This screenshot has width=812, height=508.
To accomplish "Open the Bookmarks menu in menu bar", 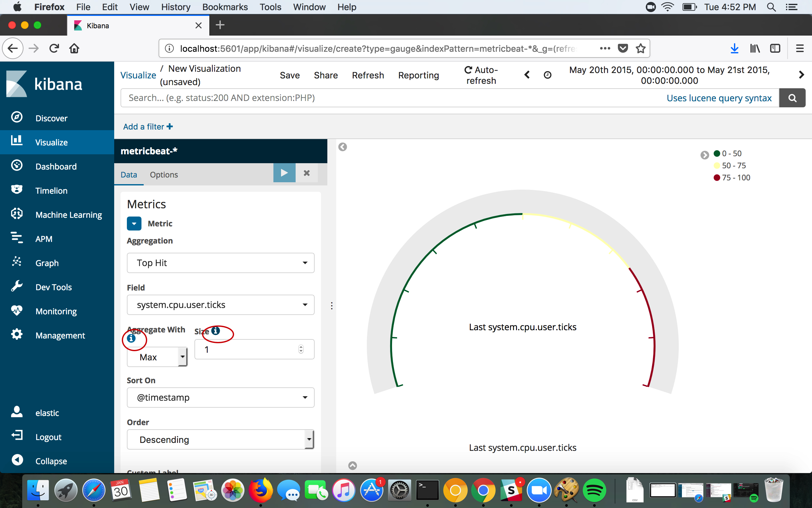I will 225,7.
